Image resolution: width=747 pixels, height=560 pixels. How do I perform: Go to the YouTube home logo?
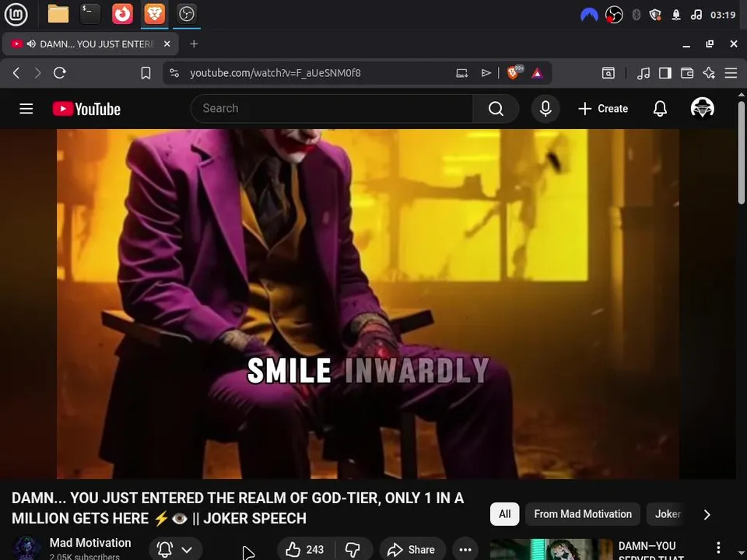[x=86, y=109]
